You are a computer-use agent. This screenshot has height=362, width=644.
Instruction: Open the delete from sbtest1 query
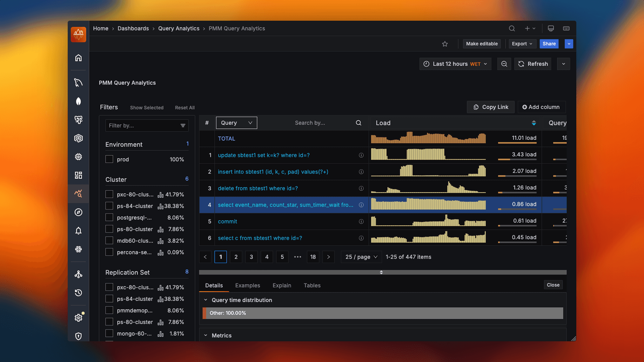click(x=257, y=188)
